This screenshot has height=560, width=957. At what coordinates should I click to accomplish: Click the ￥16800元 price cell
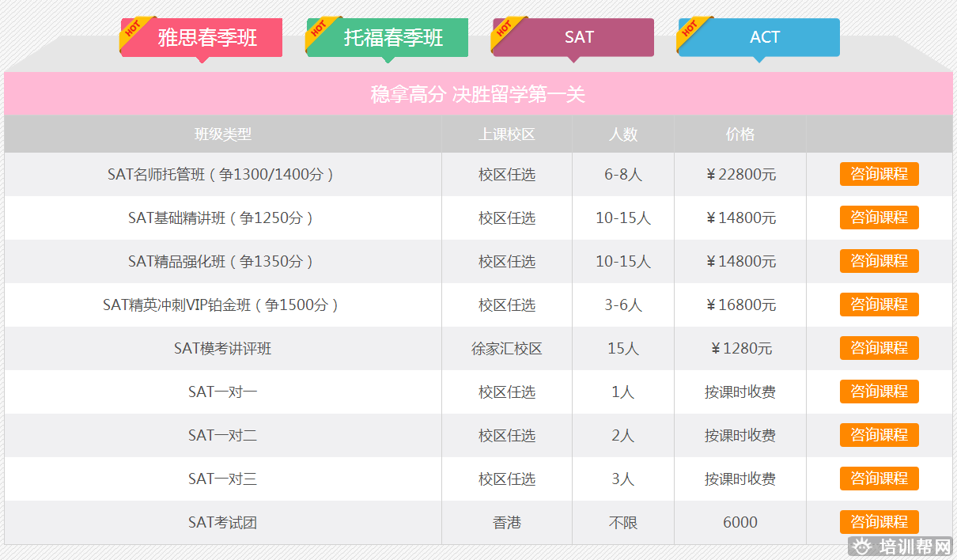tap(740, 305)
